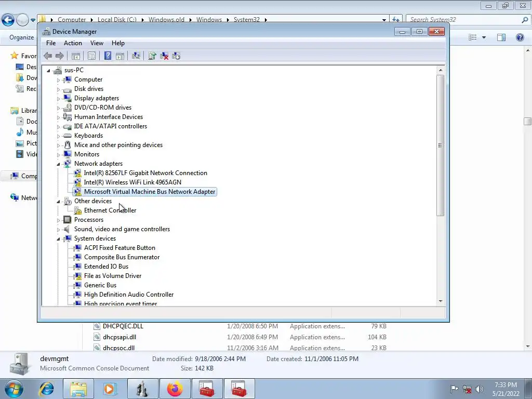This screenshot has width=532, height=399.
Task: Select Composite Bus Enumerator
Action: [x=122, y=257]
